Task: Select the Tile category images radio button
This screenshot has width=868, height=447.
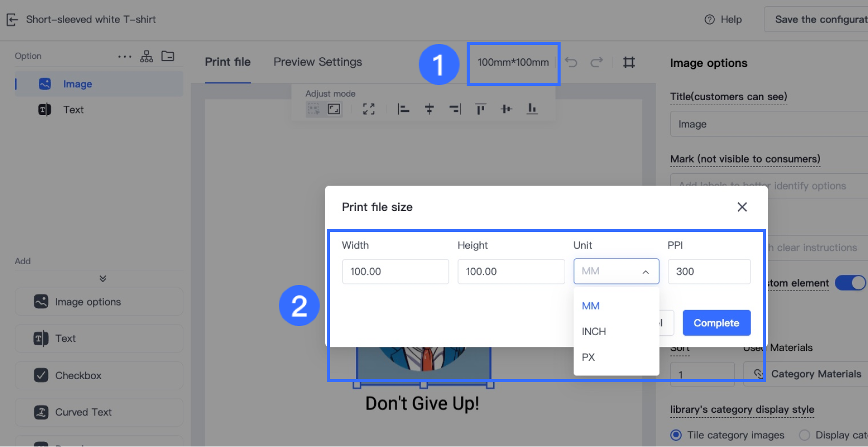Action: [676, 435]
